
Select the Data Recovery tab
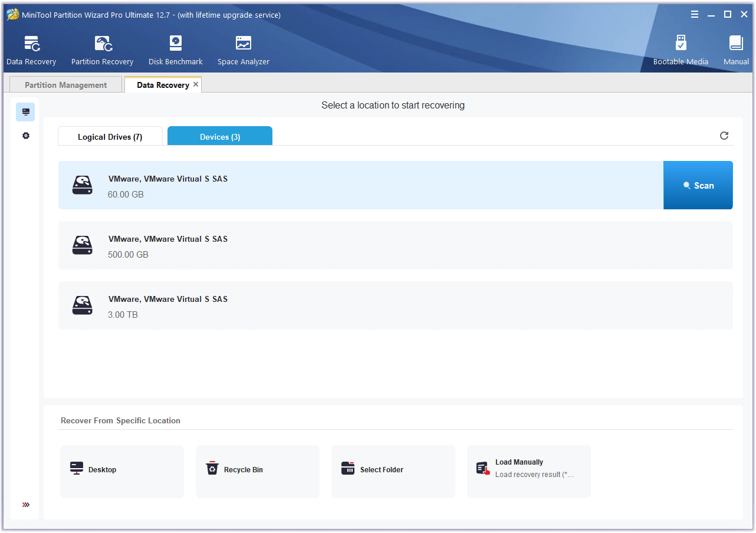163,85
